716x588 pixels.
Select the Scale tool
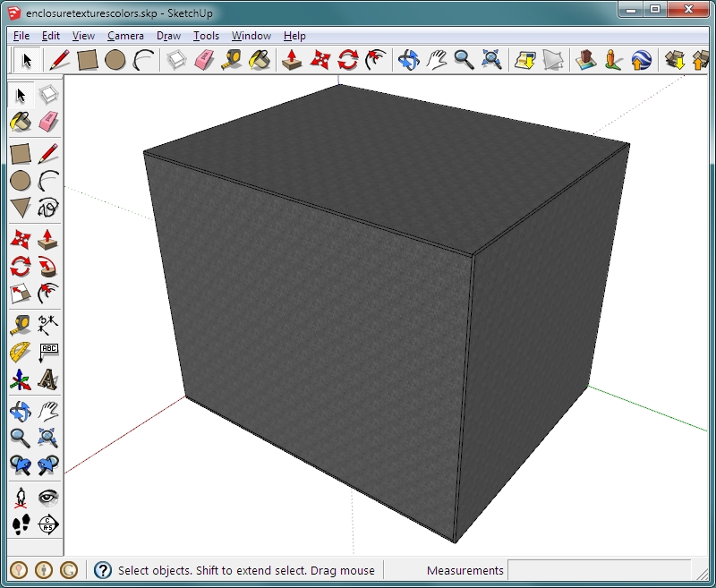(21, 294)
